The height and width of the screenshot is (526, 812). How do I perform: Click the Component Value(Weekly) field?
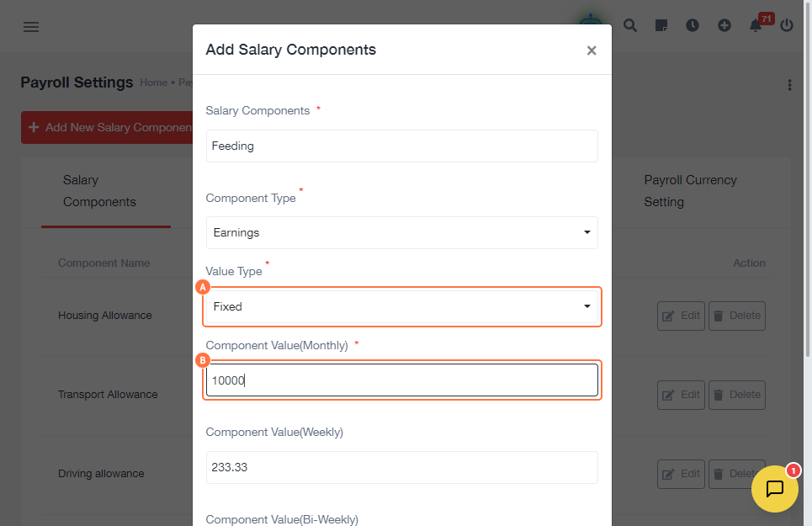tap(401, 468)
